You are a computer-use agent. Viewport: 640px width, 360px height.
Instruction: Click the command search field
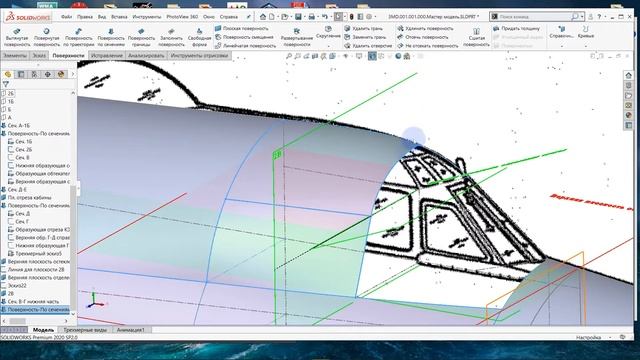tap(535, 17)
